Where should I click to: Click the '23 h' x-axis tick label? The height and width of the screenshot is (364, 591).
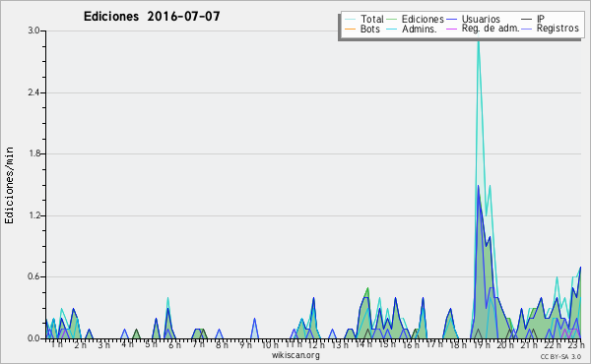[575, 344]
